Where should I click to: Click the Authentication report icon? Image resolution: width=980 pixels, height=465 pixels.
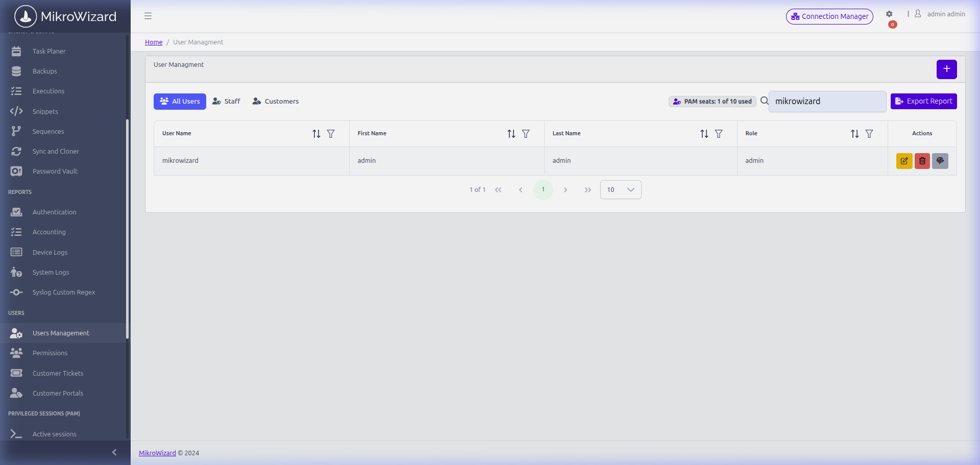16,212
